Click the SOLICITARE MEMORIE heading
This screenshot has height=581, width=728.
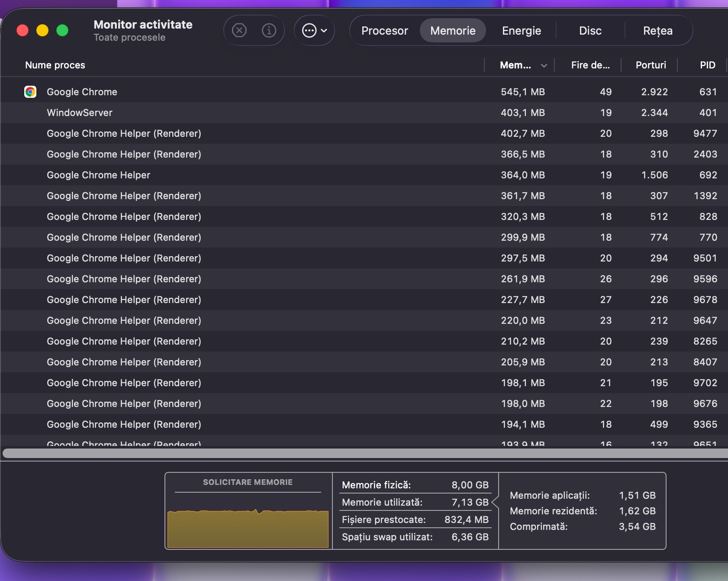tap(248, 482)
